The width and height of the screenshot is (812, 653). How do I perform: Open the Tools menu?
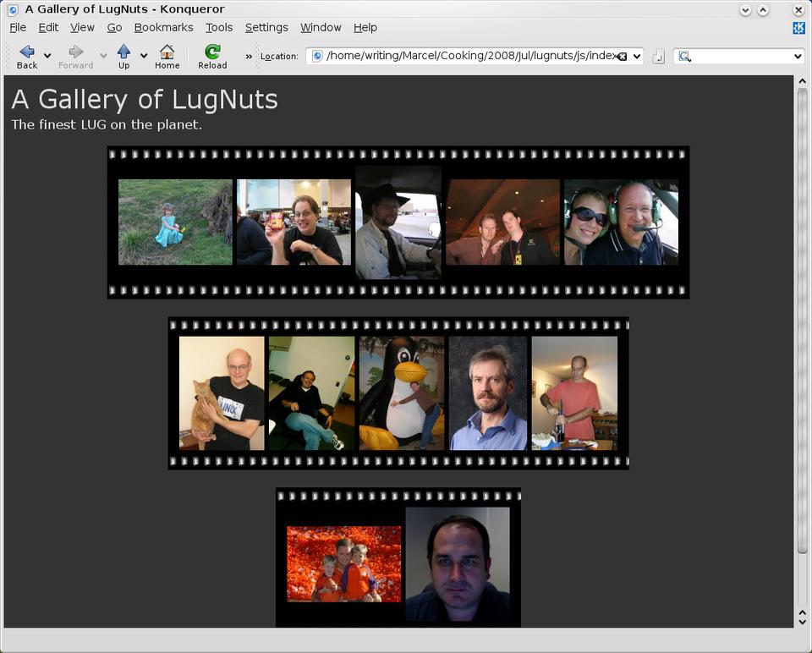tap(219, 27)
